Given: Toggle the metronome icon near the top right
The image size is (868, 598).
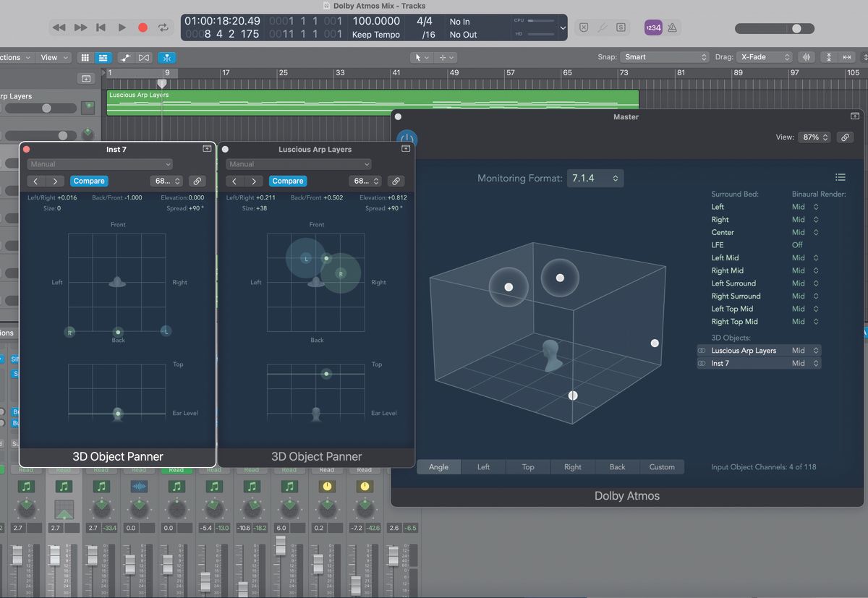Looking at the screenshot, I should click(671, 27).
